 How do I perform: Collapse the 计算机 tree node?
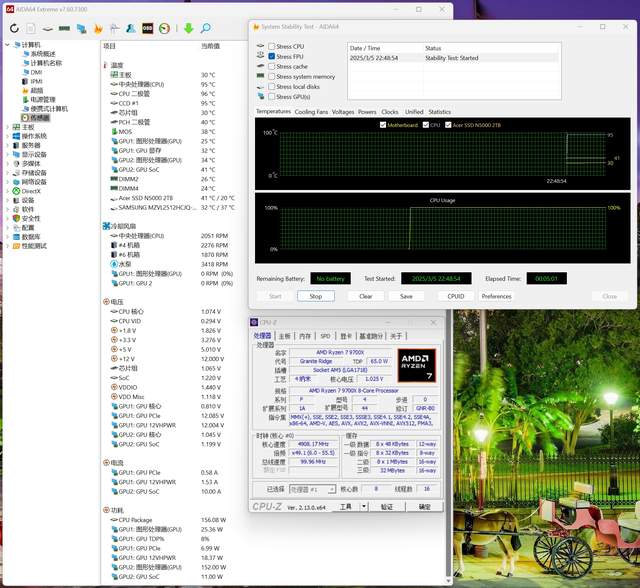coord(6,44)
